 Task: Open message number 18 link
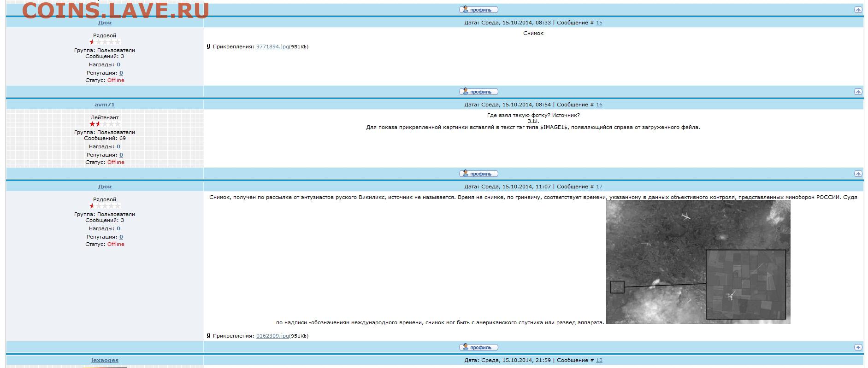(x=599, y=360)
